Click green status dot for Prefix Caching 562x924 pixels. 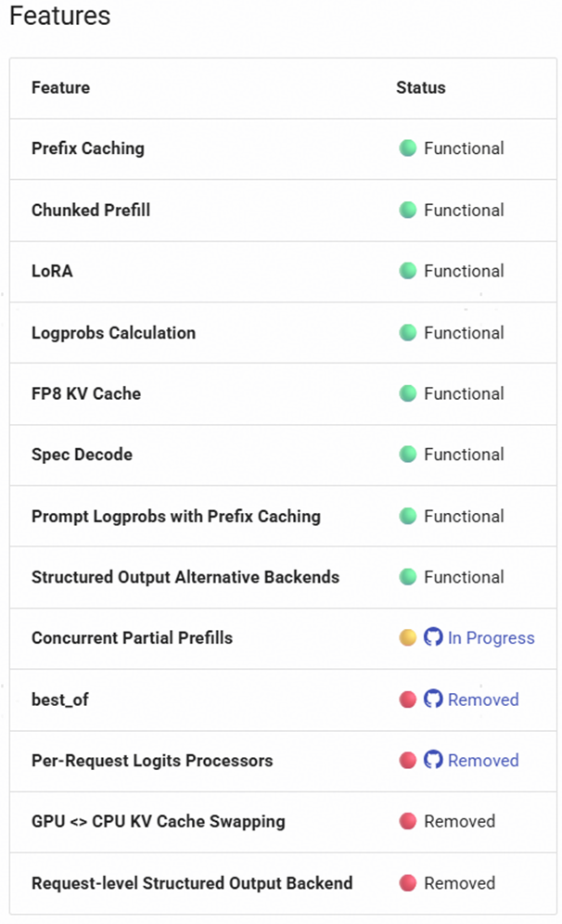pyautogui.click(x=408, y=148)
